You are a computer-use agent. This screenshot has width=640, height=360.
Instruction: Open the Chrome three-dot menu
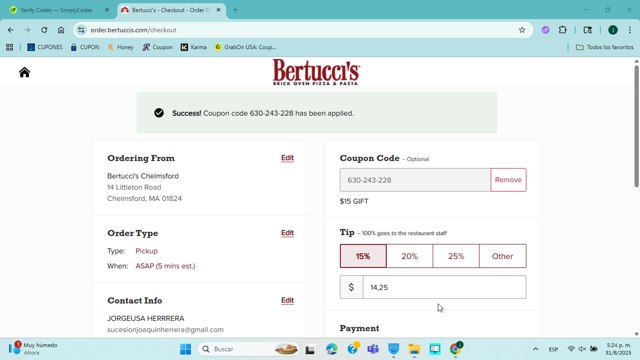[x=630, y=30]
